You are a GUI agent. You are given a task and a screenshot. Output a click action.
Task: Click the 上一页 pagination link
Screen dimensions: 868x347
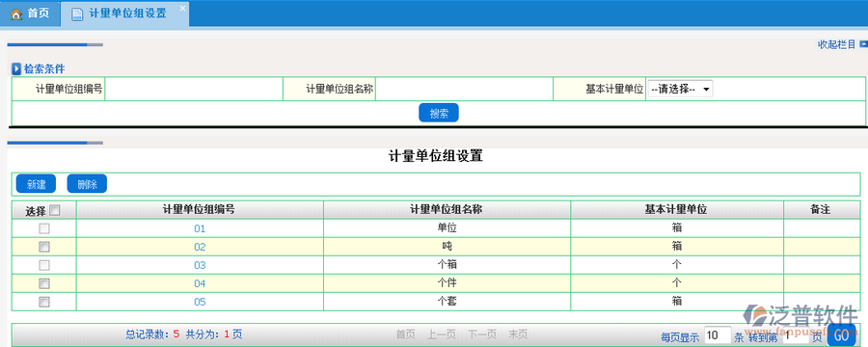pyautogui.click(x=441, y=334)
